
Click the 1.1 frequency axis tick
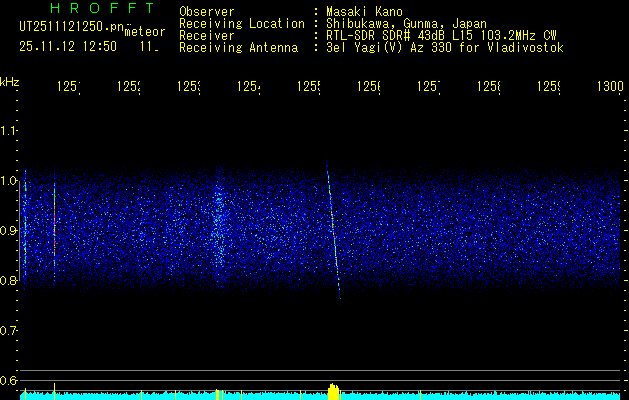tap(9, 131)
